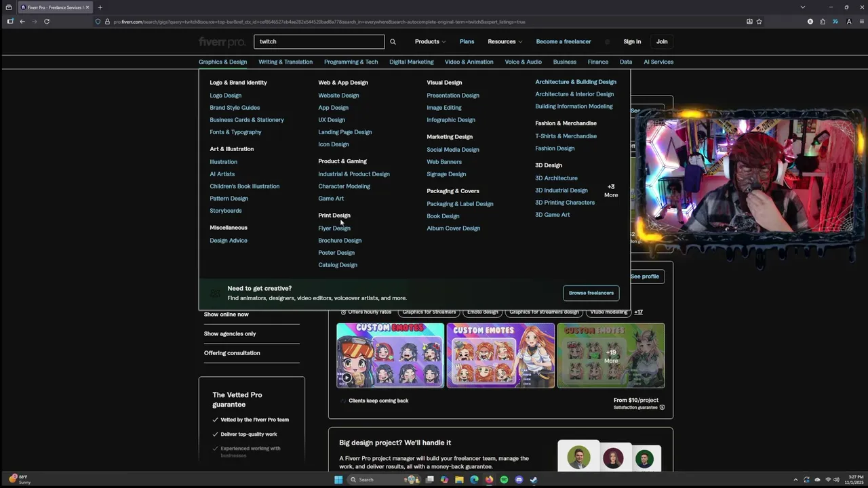Screen dimensions: 868x488
Task: Click the Sign in link
Action: click(632, 42)
